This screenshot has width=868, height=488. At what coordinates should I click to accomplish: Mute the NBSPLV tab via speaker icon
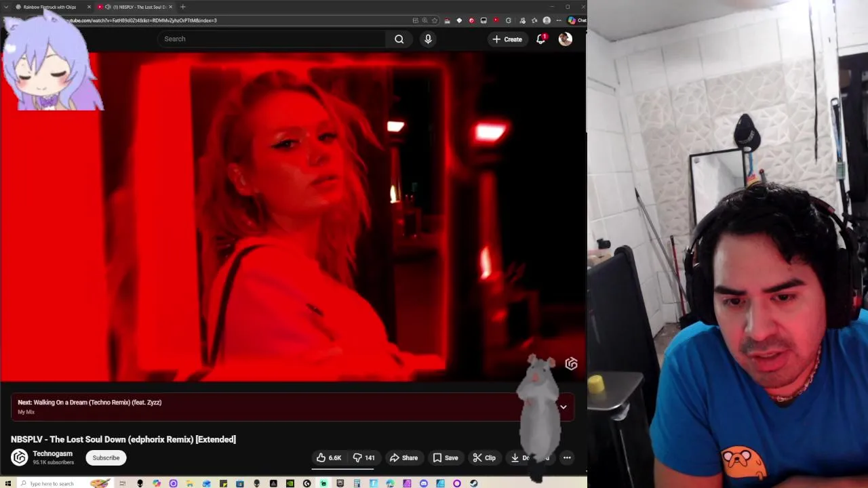click(x=108, y=7)
